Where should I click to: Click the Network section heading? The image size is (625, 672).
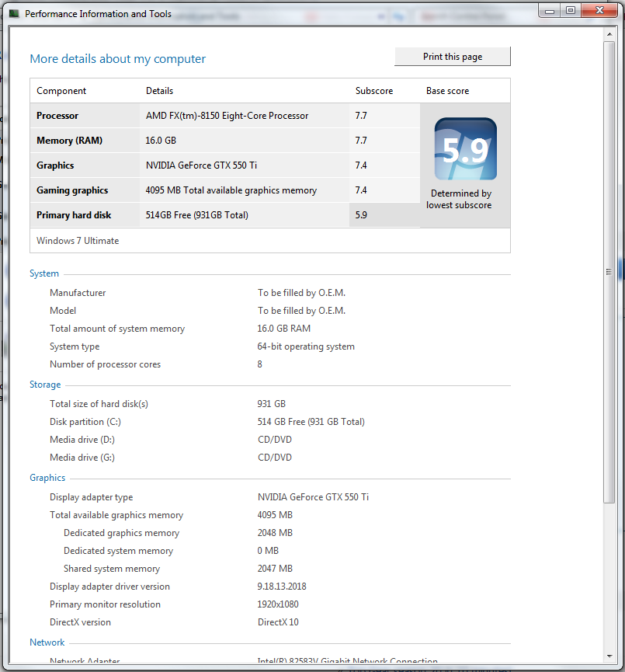tap(47, 642)
